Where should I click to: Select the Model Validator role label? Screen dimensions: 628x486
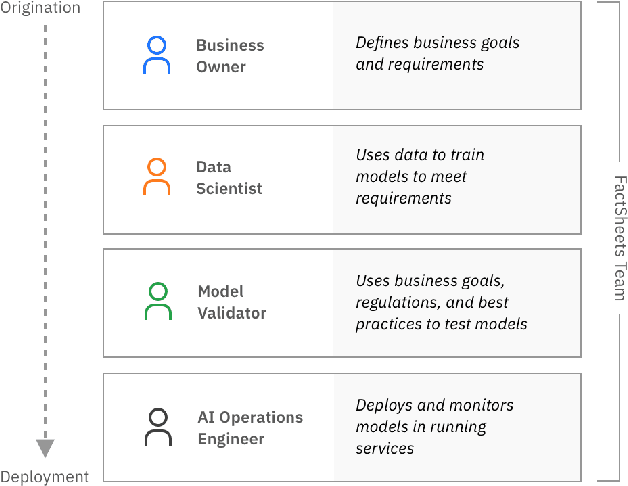232,302
